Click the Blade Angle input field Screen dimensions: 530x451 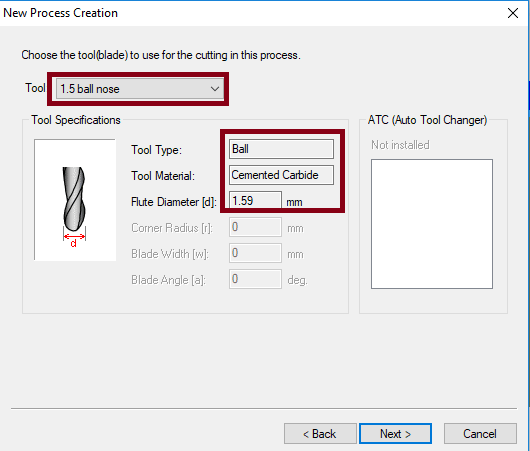[255, 279]
